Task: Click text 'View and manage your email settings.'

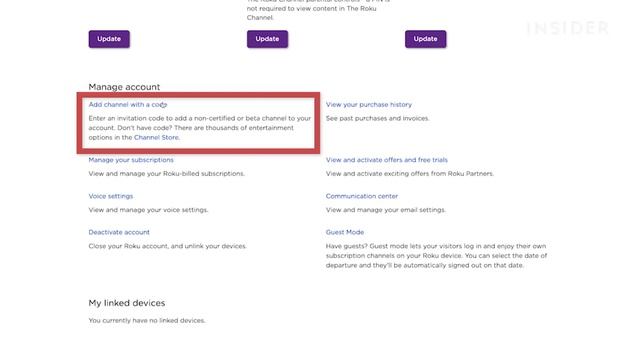Action: 386,210
